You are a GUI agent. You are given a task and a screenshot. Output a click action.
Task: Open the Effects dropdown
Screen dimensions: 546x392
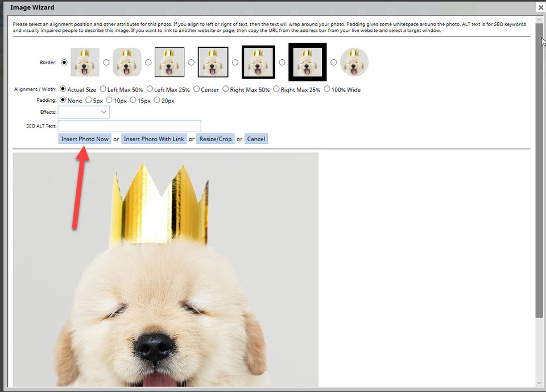pos(84,113)
